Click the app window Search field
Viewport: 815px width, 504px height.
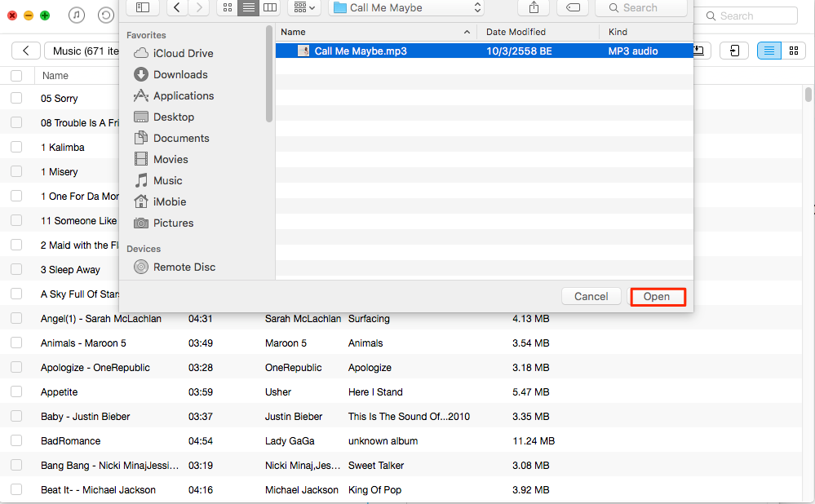pyautogui.click(x=747, y=16)
